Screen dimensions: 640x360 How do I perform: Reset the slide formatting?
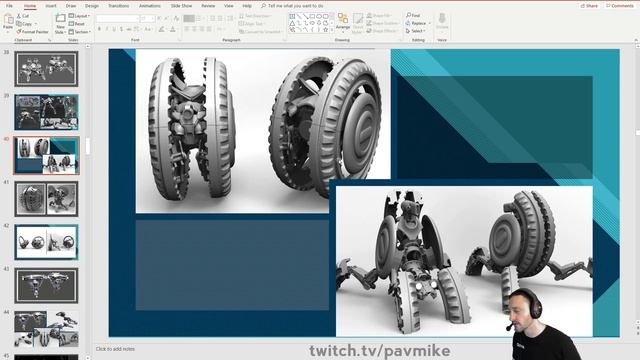click(77, 24)
